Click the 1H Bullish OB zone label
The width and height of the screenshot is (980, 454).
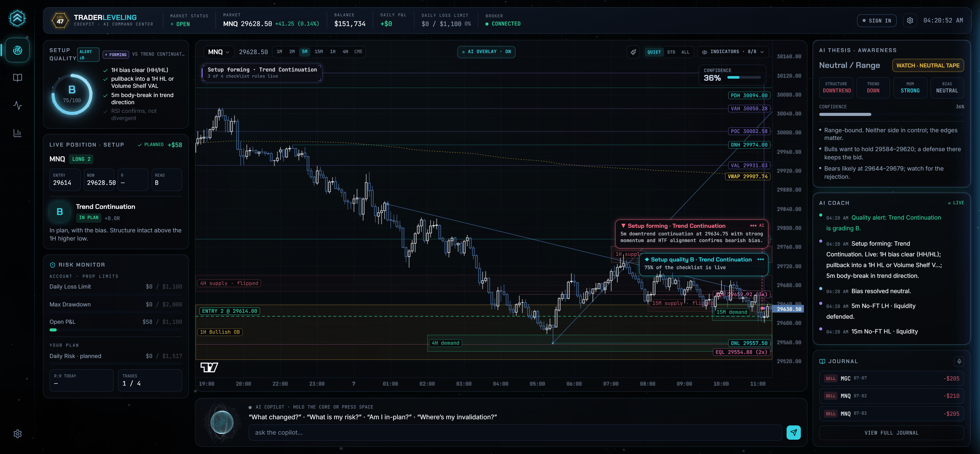(220, 332)
